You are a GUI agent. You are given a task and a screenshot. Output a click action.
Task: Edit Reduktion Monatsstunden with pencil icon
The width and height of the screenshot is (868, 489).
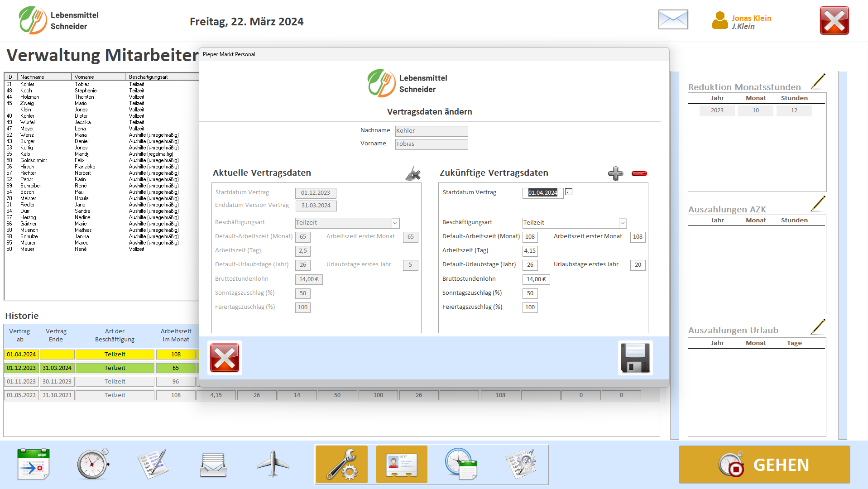click(818, 81)
